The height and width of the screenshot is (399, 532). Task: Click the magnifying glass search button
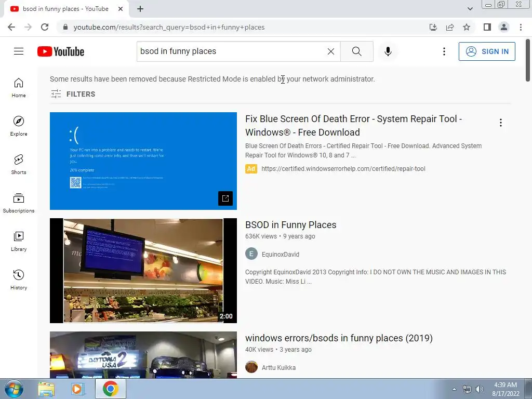point(356,51)
